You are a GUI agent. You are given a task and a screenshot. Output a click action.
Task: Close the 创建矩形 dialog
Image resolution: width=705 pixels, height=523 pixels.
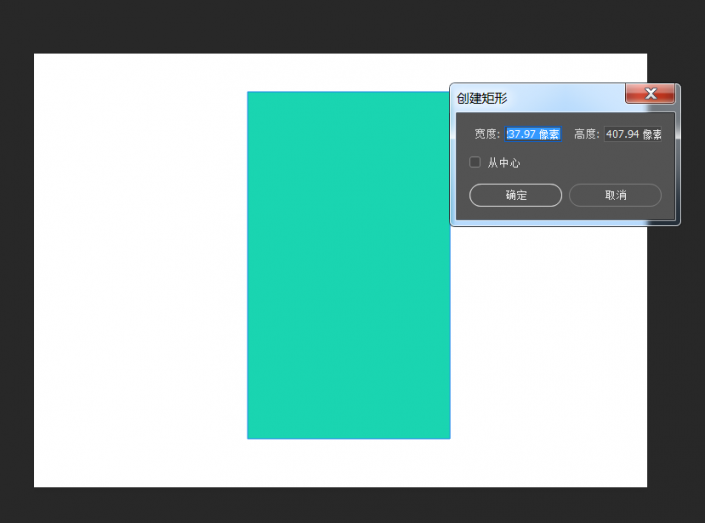pyautogui.click(x=650, y=94)
